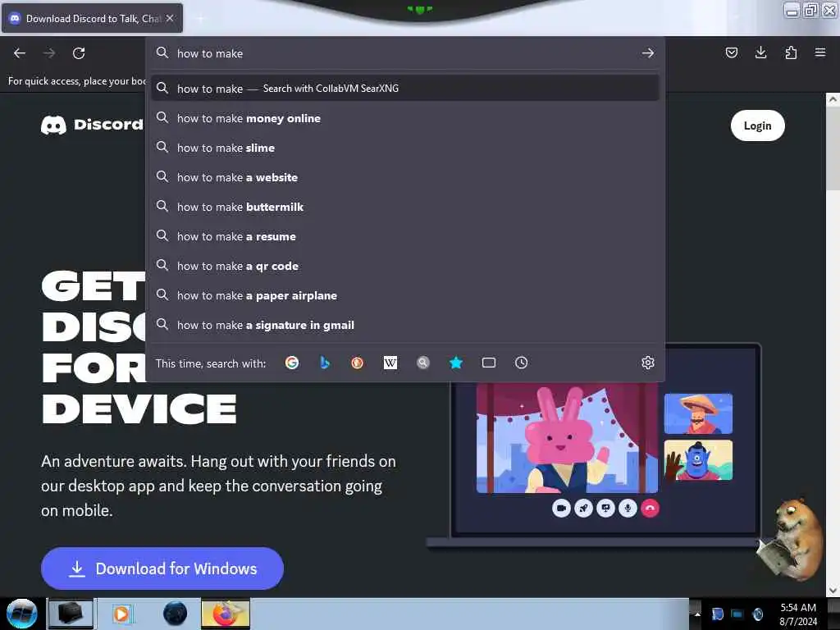Open the black box taskbar app
840x630 pixels.
(71, 614)
